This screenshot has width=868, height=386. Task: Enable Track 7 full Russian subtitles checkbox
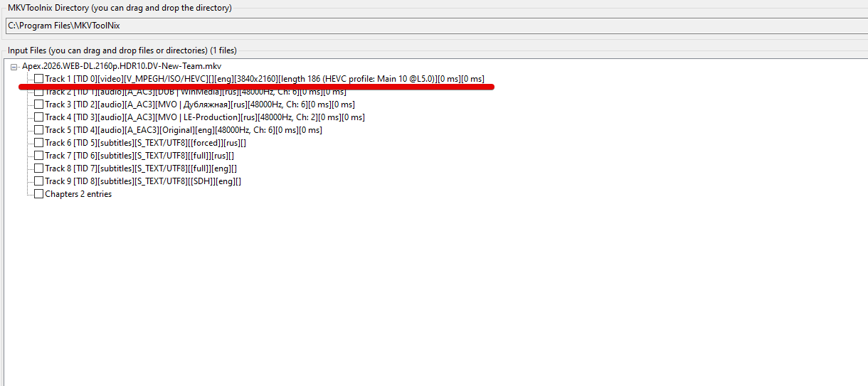(x=38, y=156)
